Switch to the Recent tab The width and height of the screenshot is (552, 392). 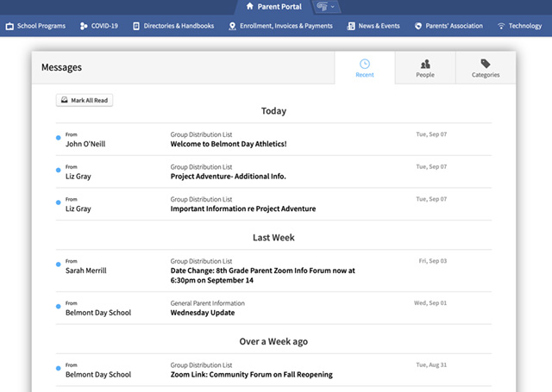click(x=365, y=68)
